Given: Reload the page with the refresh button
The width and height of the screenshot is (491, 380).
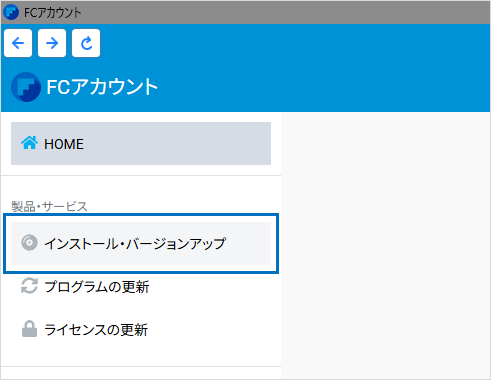Looking at the screenshot, I should 86,43.
